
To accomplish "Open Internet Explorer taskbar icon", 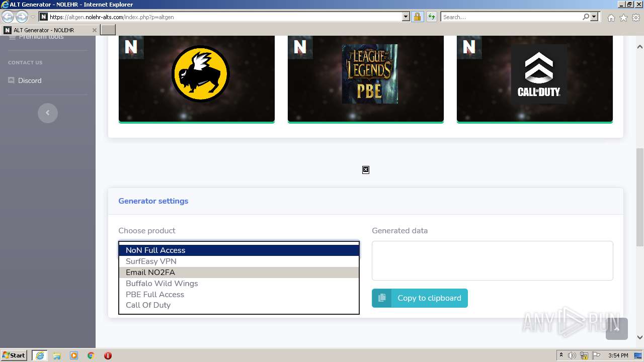I will (39, 355).
